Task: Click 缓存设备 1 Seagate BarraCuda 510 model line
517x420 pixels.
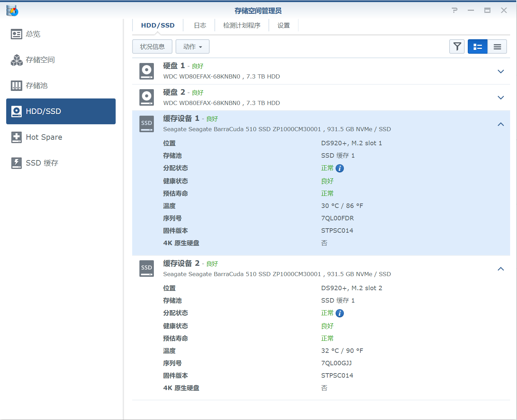Action: click(277, 129)
